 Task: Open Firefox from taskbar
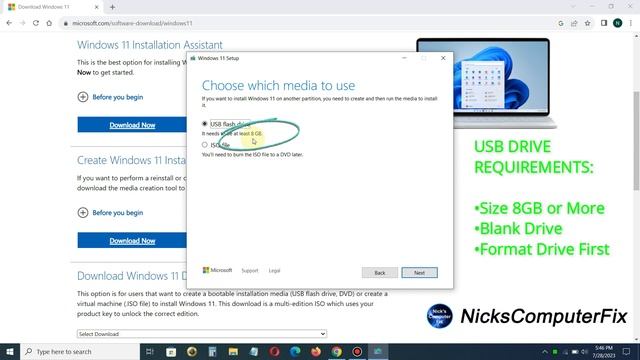click(x=316, y=351)
